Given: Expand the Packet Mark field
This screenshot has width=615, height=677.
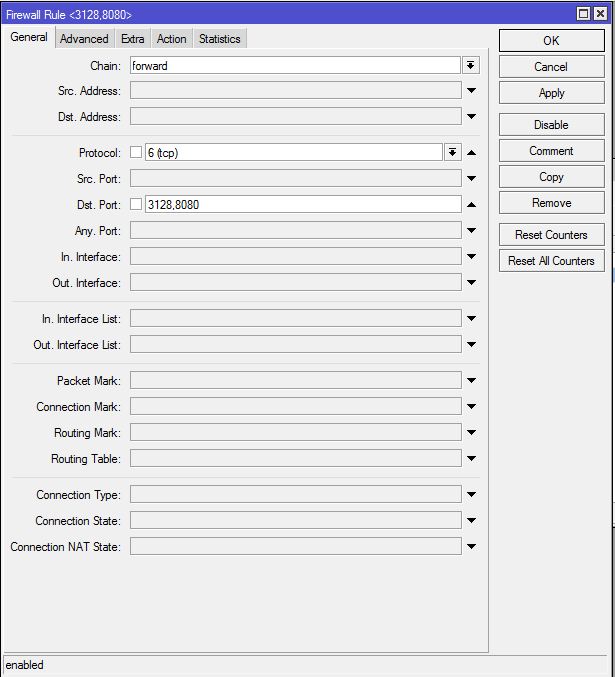Looking at the screenshot, I should (x=471, y=381).
